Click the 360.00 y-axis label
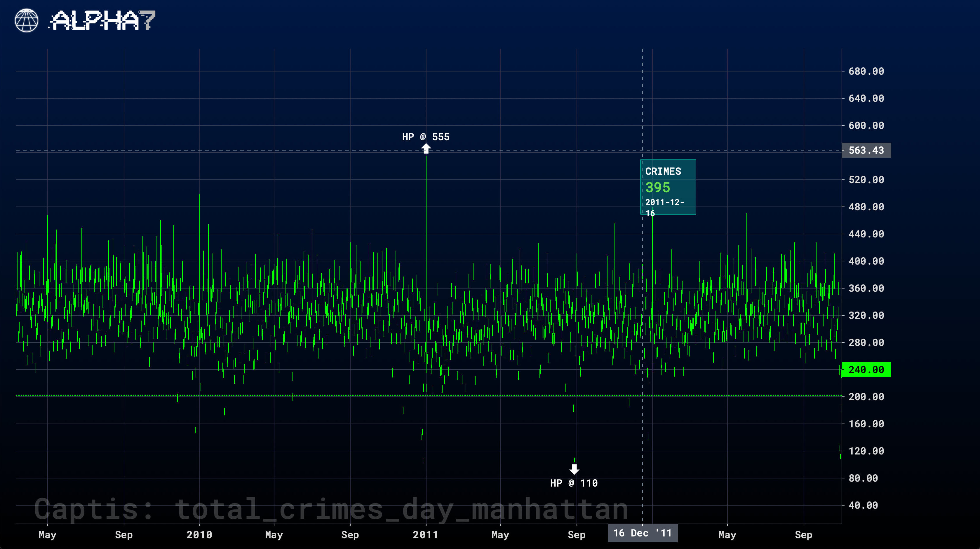This screenshot has height=549, width=980. [866, 288]
